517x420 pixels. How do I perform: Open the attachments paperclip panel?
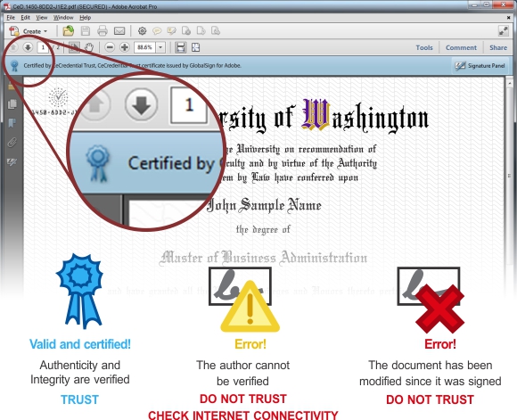pyautogui.click(x=12, y=143)
